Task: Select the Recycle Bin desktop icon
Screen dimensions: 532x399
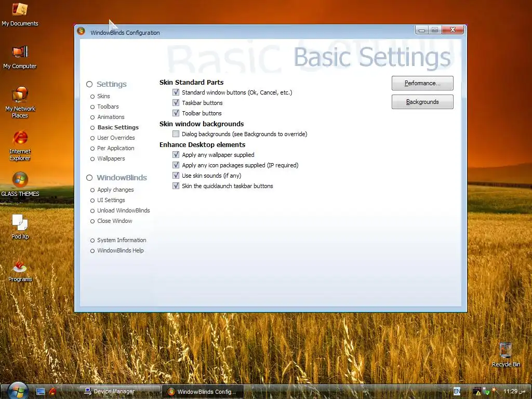Action: (506, 354)
